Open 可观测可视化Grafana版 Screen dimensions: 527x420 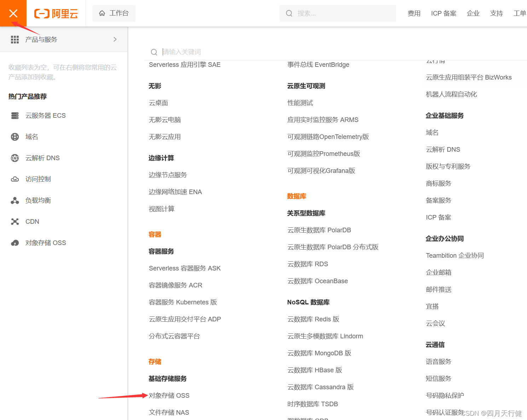[x=321, y=171]
